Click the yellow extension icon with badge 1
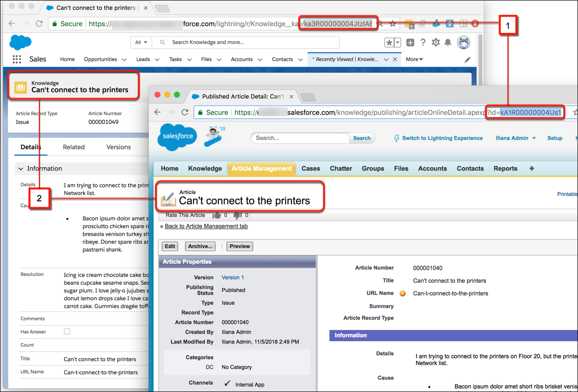Screen dimensions: 578x392 [409, 24]
